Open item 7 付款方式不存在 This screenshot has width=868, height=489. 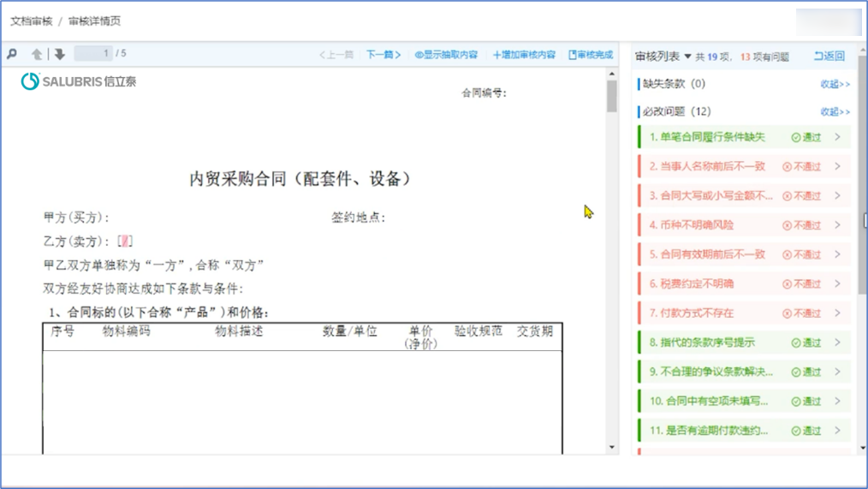(744, 313)
